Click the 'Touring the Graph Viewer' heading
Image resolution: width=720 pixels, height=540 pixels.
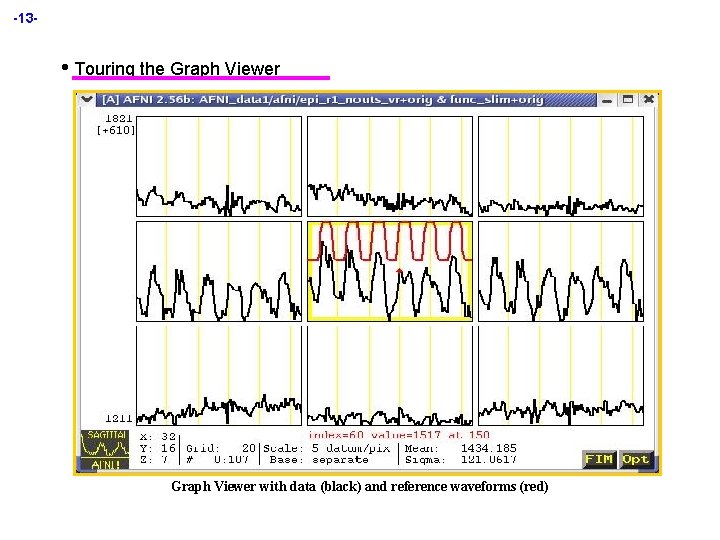click(177, 69)
